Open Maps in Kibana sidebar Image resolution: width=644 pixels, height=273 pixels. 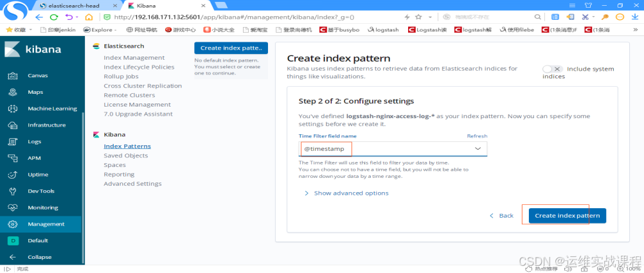[x=35, y=92]
